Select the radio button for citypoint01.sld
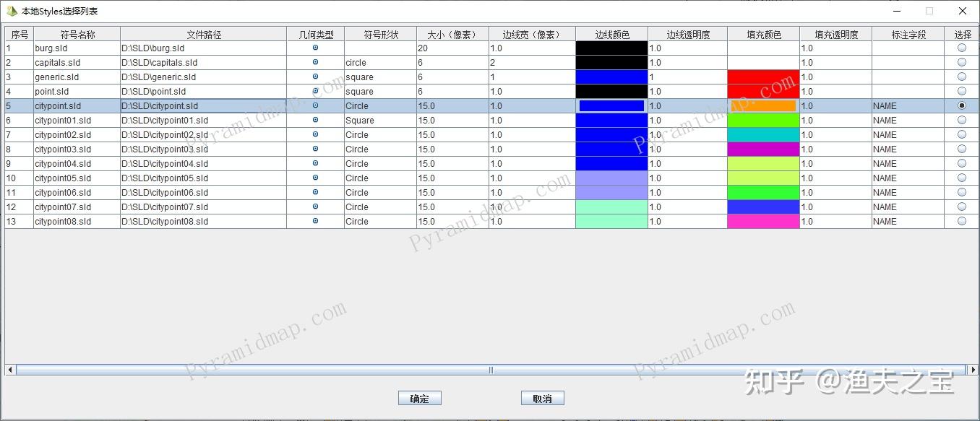This screenshot has width=980, height=421. point(961,120)
